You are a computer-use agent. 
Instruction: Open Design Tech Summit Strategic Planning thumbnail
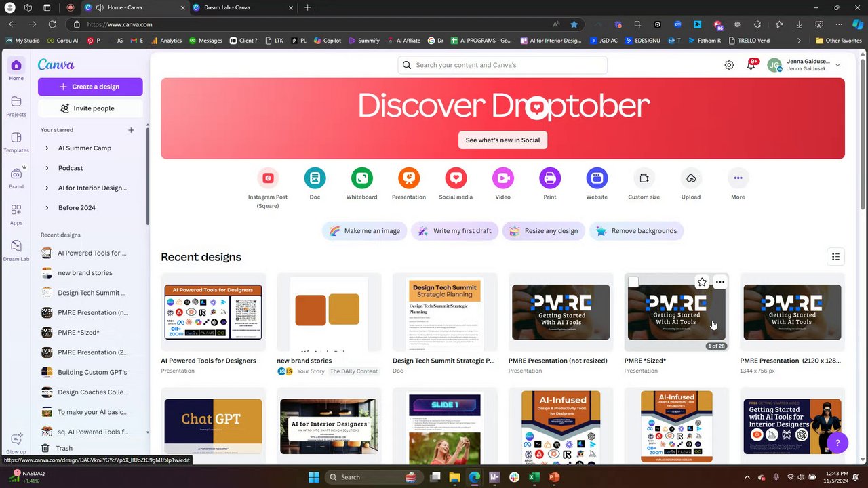tap(445, 312)
